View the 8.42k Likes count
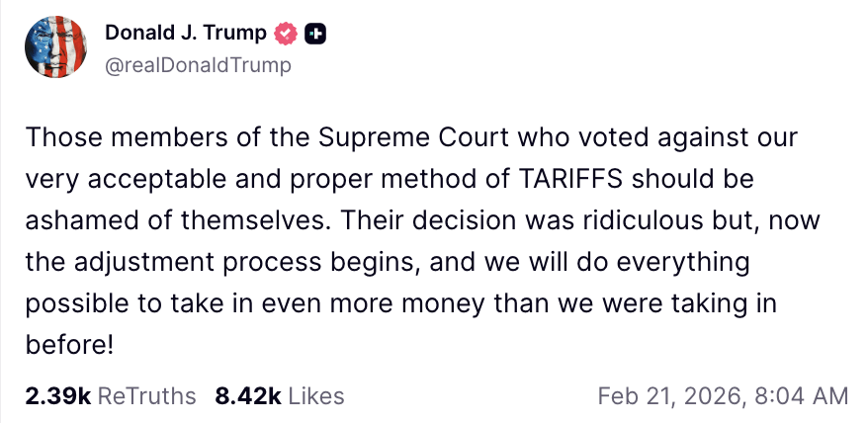The height and width of the screenshot is (423, 868). pyautogui.click(x=248, y=396)
